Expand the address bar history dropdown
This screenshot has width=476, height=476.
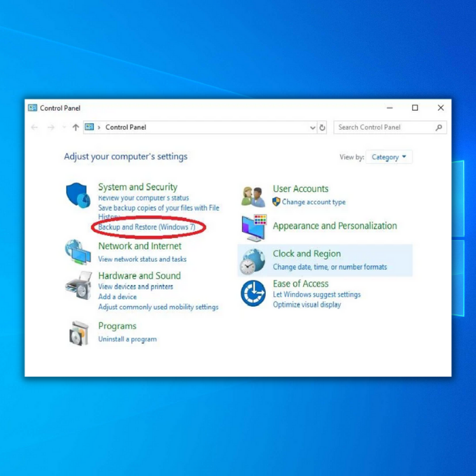coord(312,128)
